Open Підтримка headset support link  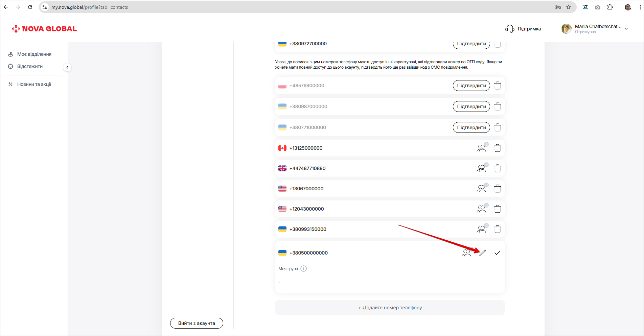coord(523,29)
